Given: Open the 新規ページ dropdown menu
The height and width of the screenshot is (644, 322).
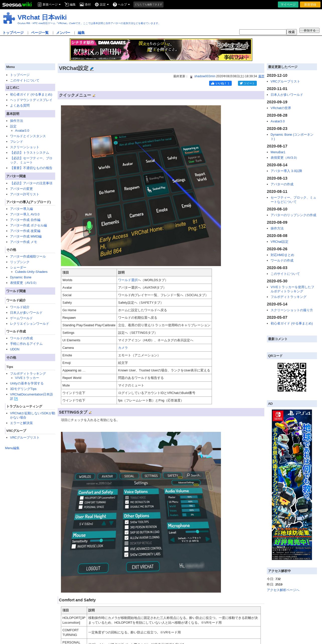Looking at the screenshot, I should coord(49,5).
